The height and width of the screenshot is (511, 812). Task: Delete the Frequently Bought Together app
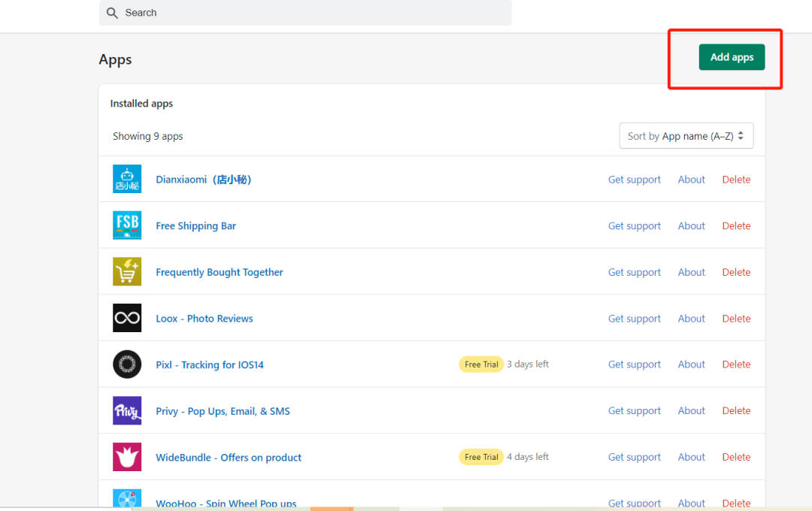coord(736,272)
